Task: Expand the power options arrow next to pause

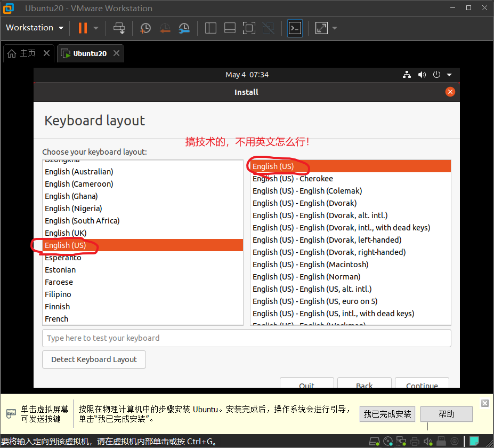Action: click(x=96, y=28)
